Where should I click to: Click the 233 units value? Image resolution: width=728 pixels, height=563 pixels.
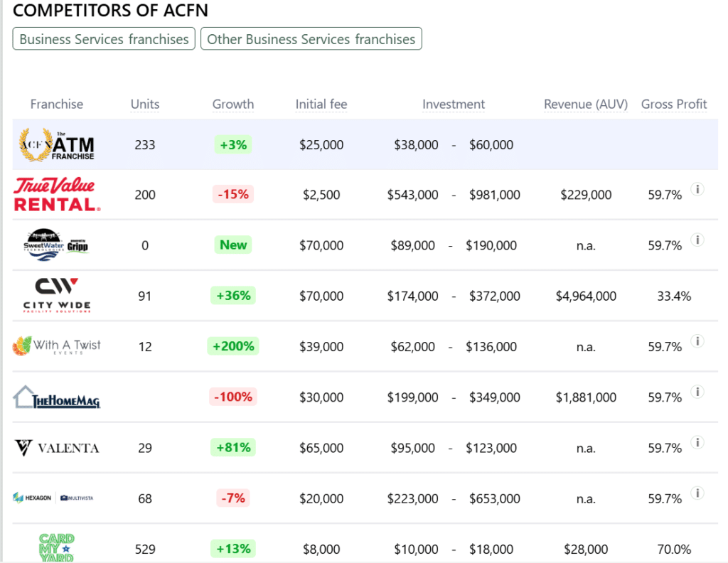(x=145, y=145)
